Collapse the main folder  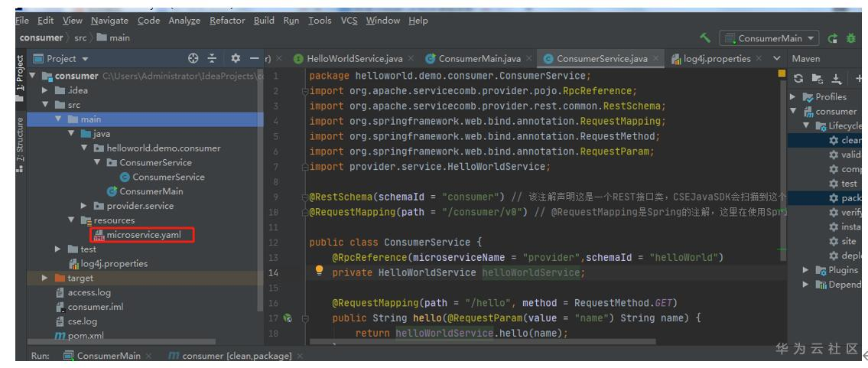coord(59,119)
